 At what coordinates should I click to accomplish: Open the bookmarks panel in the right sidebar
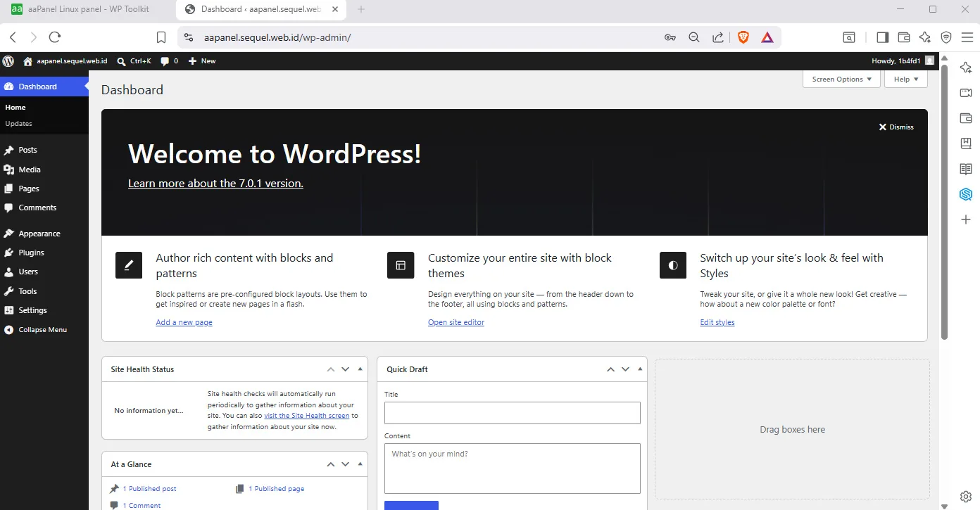coord(966,144)
